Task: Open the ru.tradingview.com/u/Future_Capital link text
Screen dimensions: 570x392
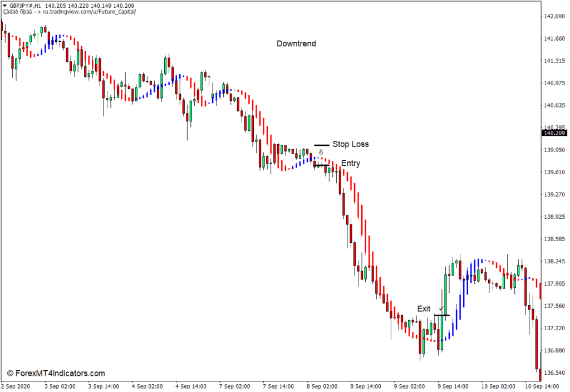Action: (89, 12)
